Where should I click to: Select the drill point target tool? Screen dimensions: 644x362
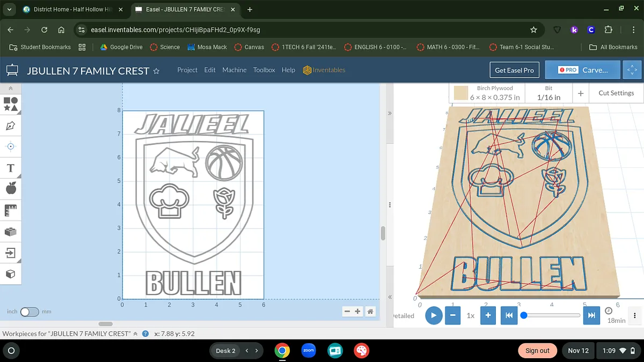pos(11,146)
